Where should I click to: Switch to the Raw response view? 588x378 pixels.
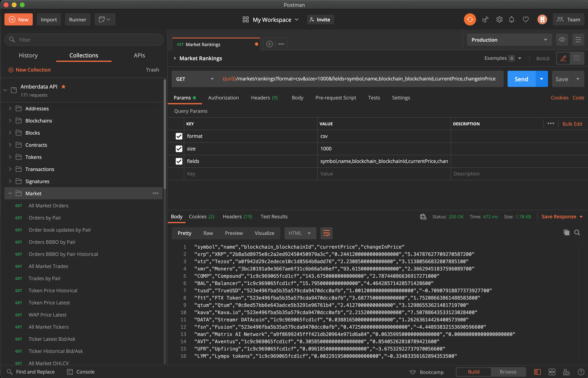click(x=208, y=233)
